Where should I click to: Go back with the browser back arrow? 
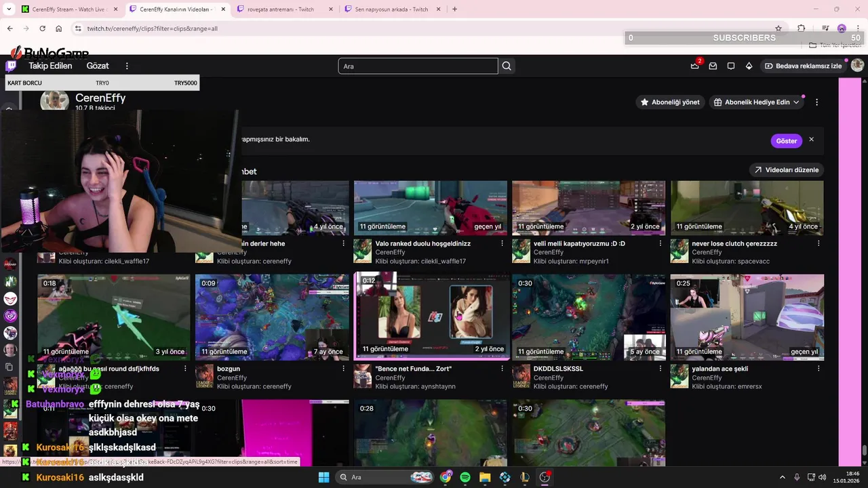tap(9, 28)
